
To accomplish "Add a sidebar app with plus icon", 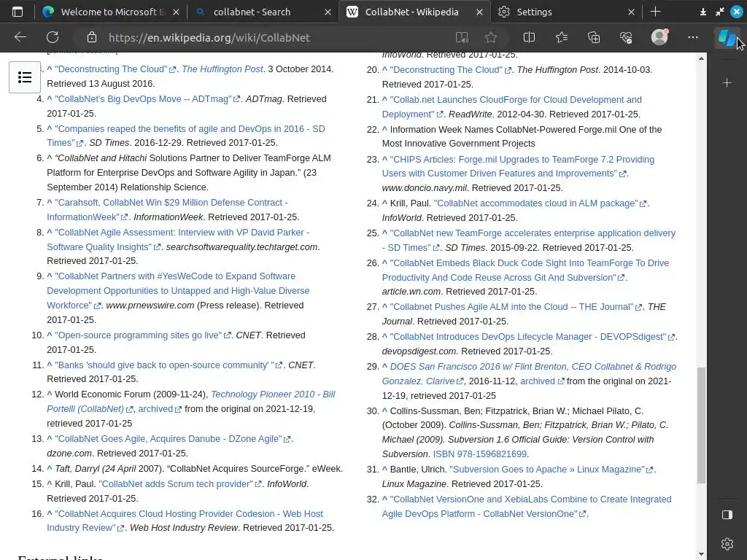I will (x=727, y=83).
